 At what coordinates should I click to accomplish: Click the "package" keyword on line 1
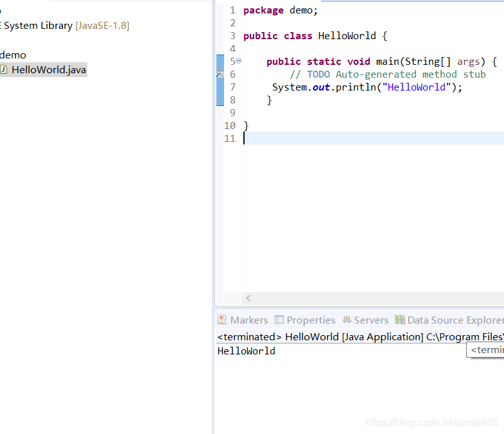pos(263,10)
